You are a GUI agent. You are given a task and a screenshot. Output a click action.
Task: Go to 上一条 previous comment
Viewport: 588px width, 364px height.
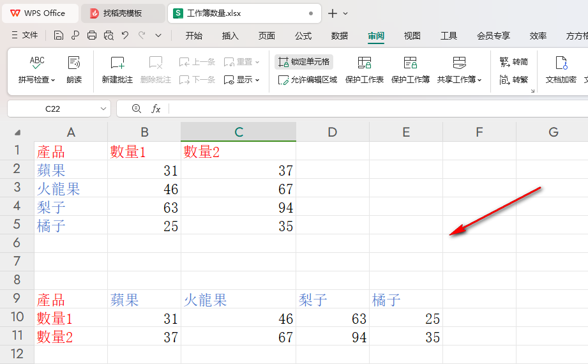pos(197,62)
